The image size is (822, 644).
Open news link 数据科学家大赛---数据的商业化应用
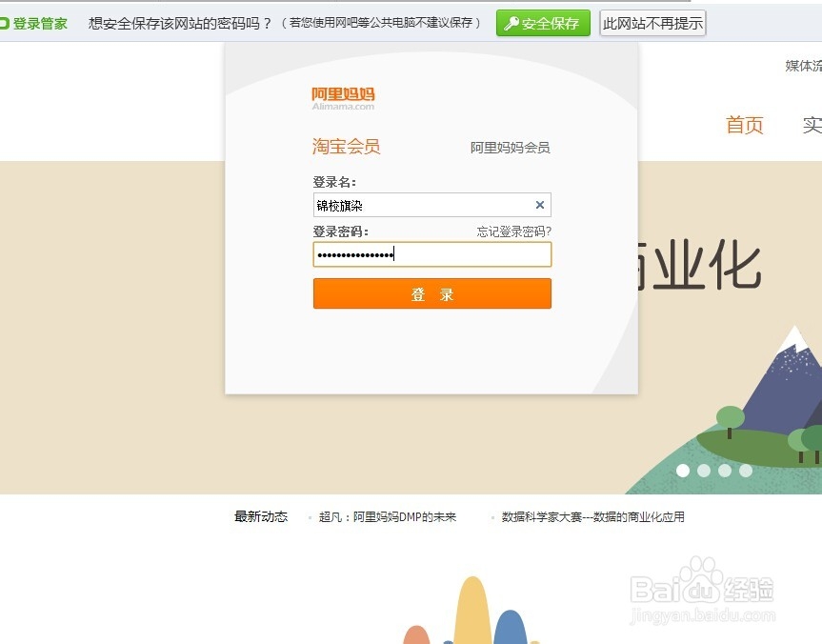(x=592, y=517)
